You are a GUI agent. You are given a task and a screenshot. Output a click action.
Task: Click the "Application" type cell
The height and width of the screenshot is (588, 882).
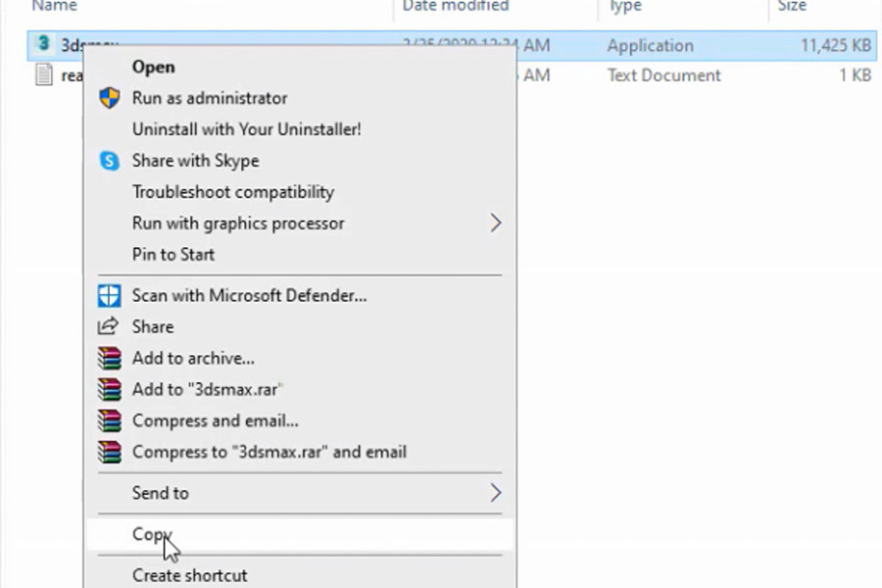coord(651,46)
